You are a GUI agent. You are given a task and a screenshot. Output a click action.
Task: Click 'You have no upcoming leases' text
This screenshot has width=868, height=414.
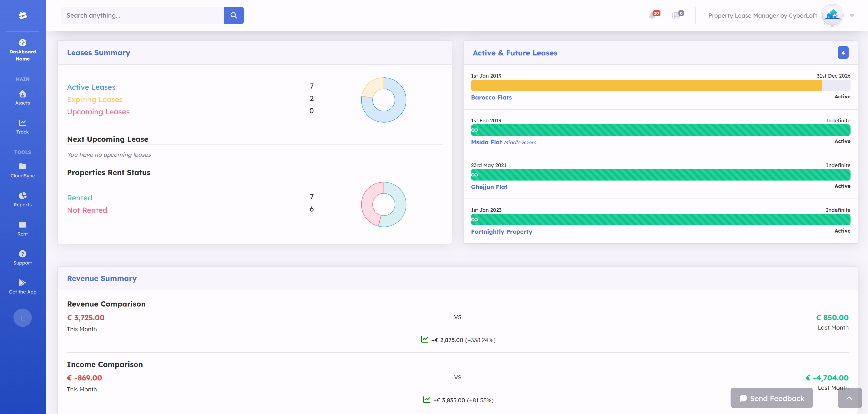click(x=109, y=155)
